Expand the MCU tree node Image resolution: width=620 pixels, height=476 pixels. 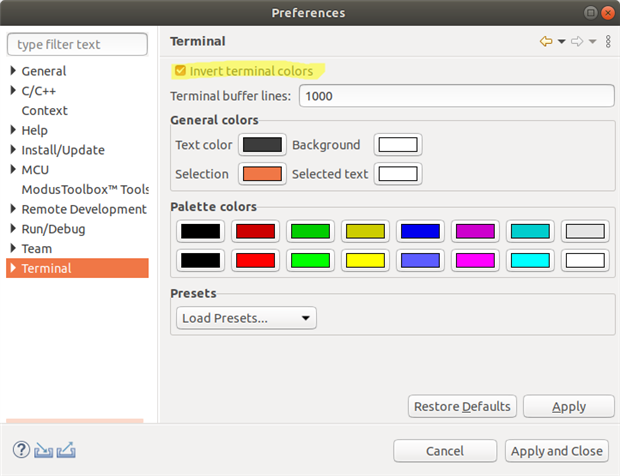coord(13,170)
